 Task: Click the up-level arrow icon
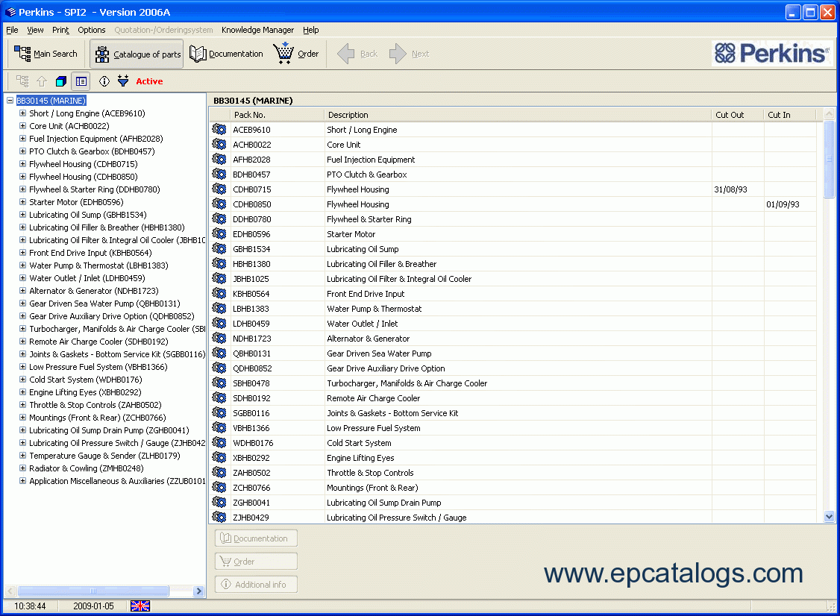[x=42, y=81]
